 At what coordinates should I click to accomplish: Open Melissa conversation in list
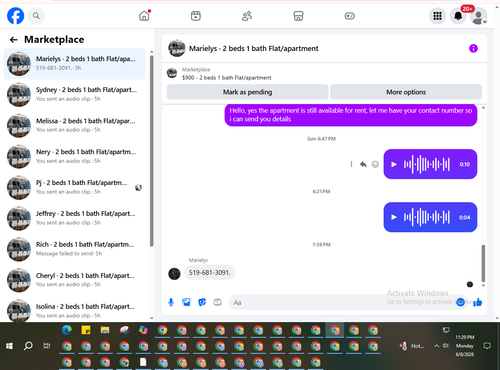[74, 126]
